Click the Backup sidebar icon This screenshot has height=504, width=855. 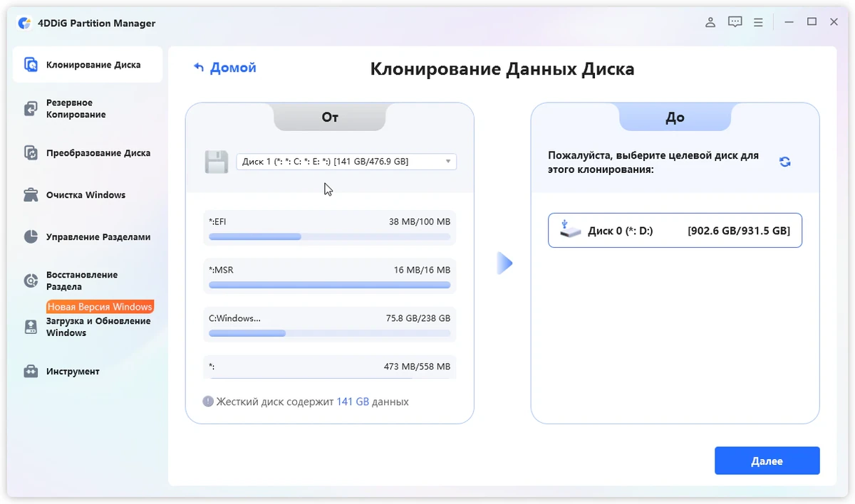pos(31,108)
